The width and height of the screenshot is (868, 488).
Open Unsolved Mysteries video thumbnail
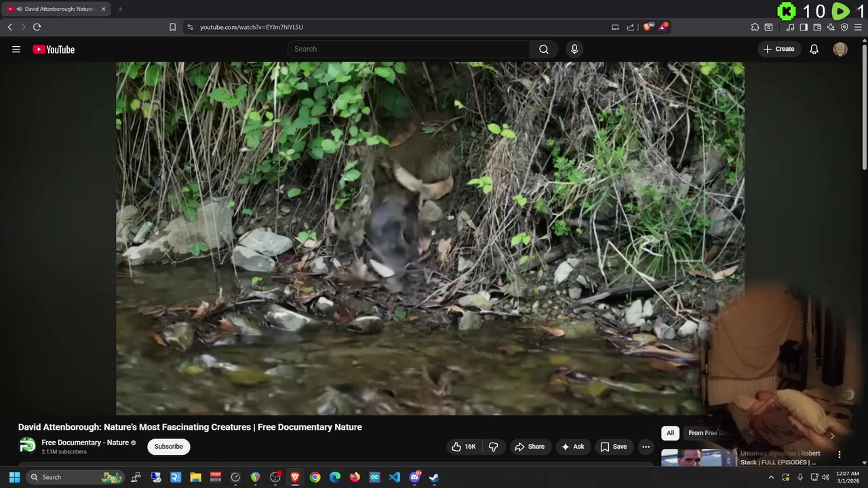(x=698, y=457)
